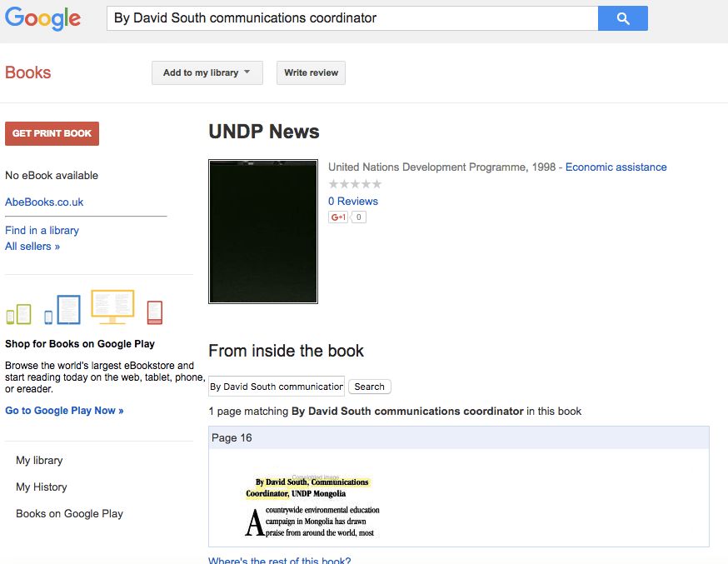The width and height of the screenshot is (728, 564).
Task: Click the five-star rating row
Action: tap(355, 184)
